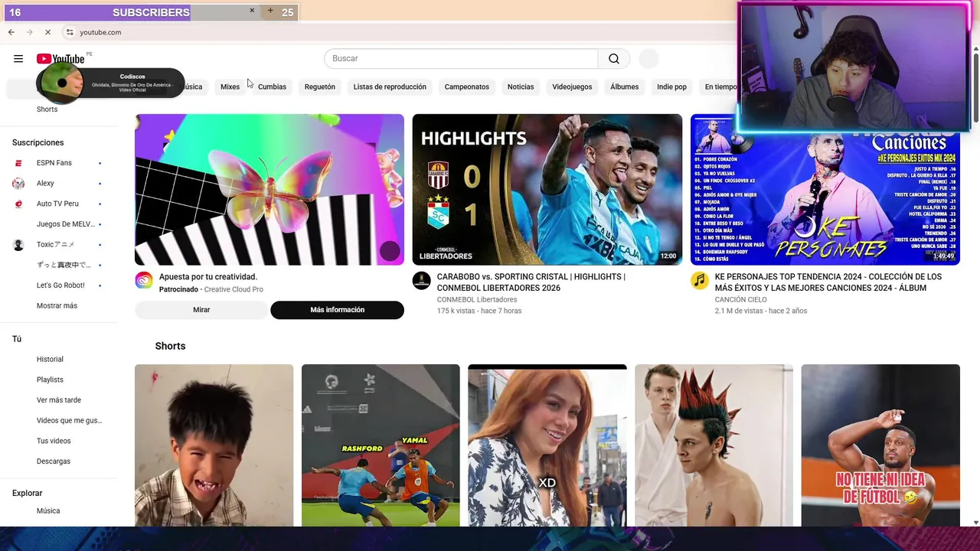Open site information icon beside youtube.com
Image resolution: width=980 pixels, height=551 pixels.
click(x=70, y=32)
